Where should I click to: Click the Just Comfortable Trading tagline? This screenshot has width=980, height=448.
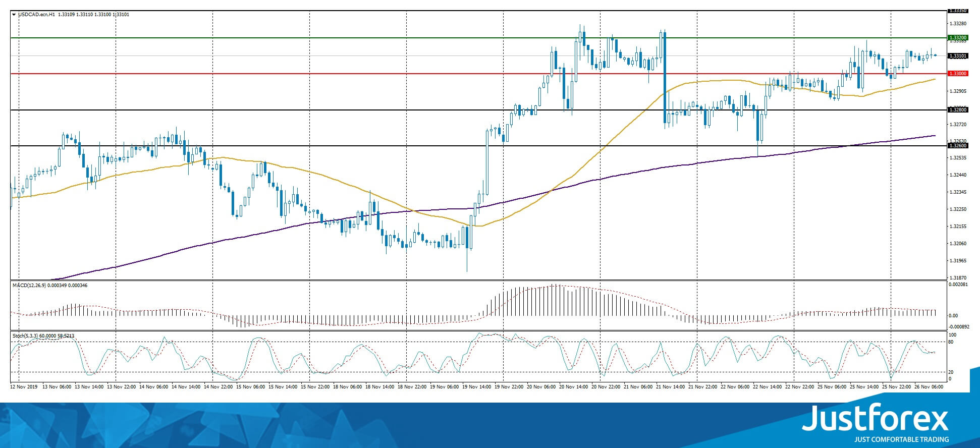coord(901,439)
